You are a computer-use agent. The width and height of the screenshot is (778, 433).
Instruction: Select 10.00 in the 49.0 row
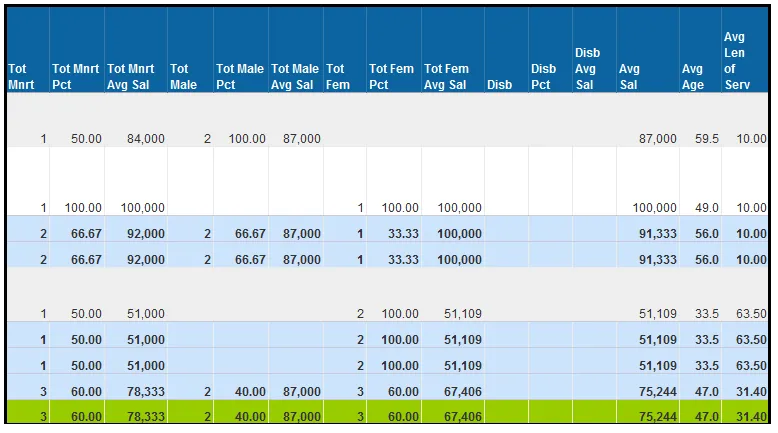pyautogui.click(x=751, y=208)
